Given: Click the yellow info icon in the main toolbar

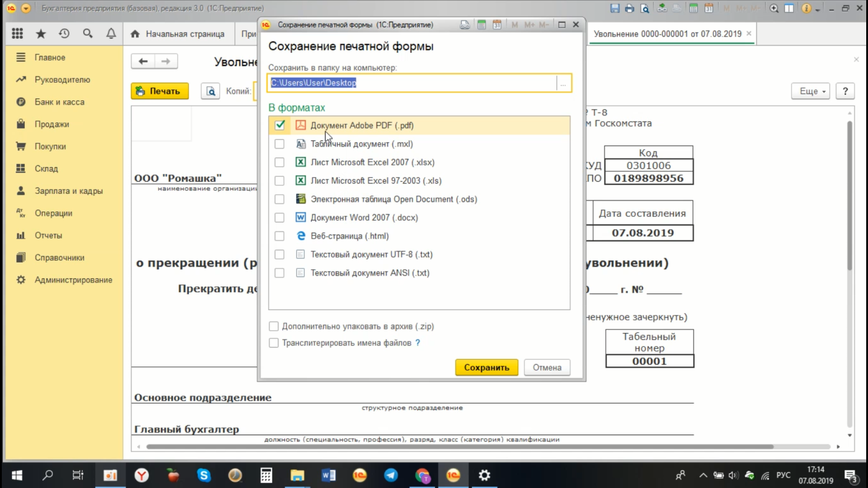Looking at the screenshot, I should [806, 9].
